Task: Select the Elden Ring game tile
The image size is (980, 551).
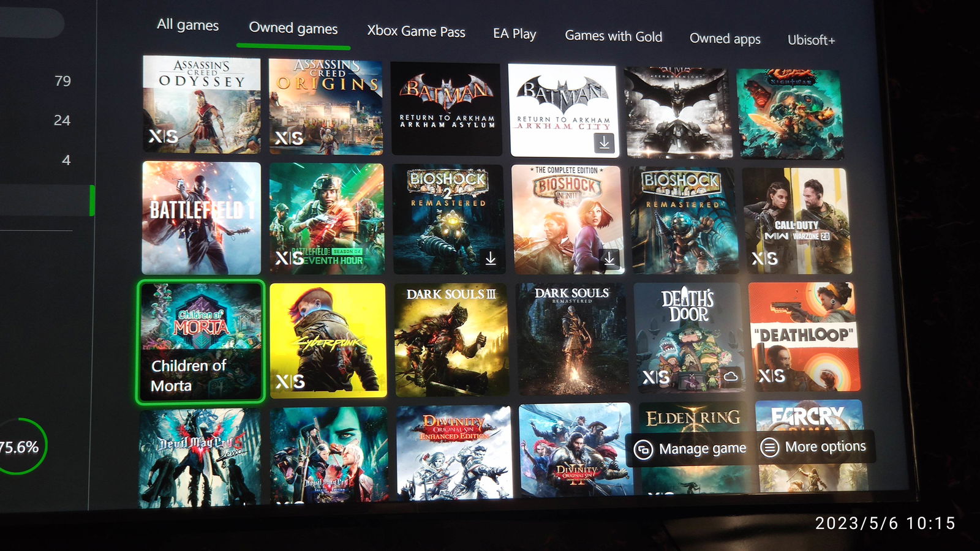Action: point(695,418)
